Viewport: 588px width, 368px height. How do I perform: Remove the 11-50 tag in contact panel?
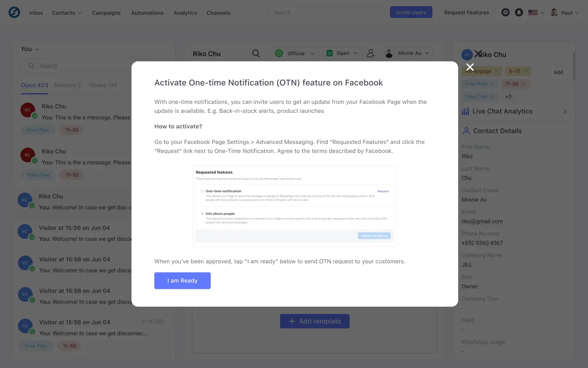524,83
